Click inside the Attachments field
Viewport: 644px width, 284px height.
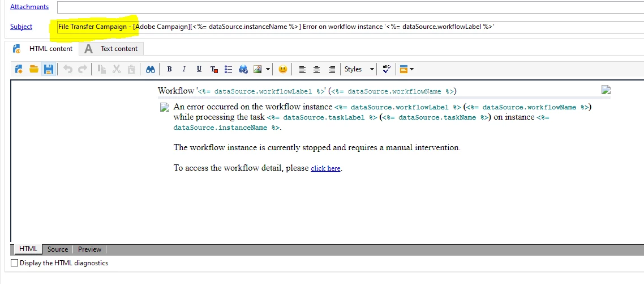[x=350, y=7]
